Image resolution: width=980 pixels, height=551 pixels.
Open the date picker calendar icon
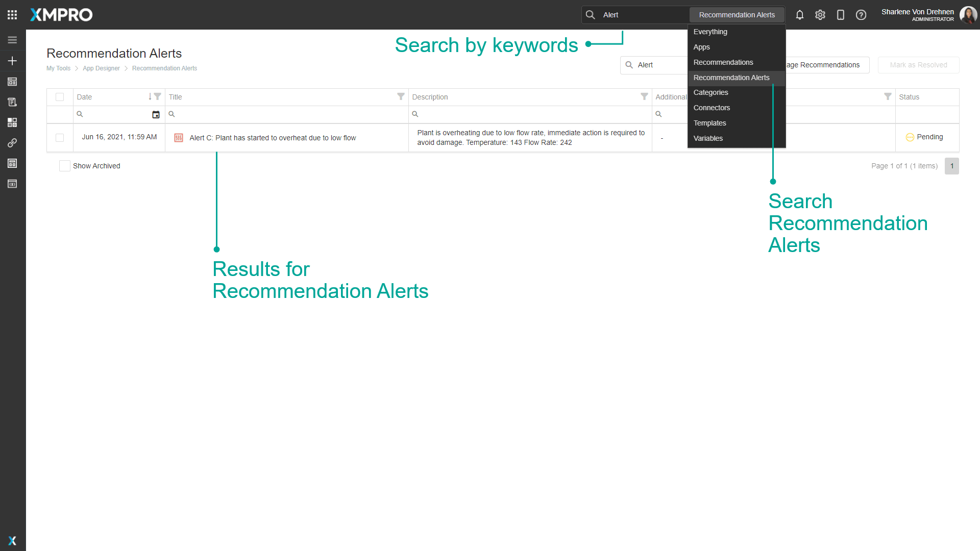(x=156, y=115)
